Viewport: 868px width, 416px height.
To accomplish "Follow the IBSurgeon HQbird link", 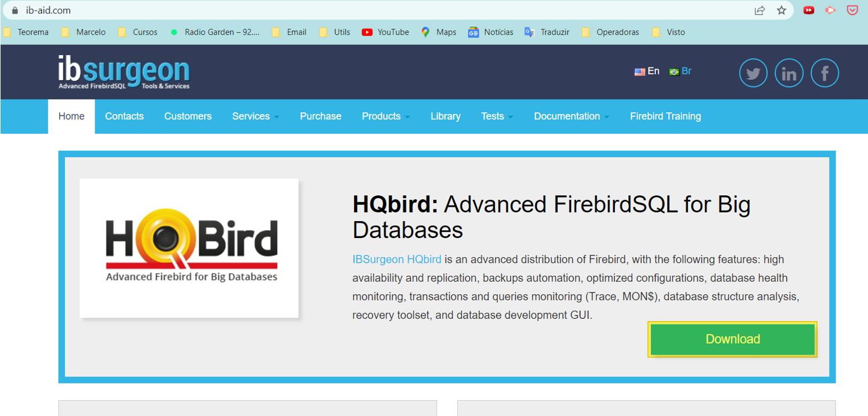I will point(397,259).
